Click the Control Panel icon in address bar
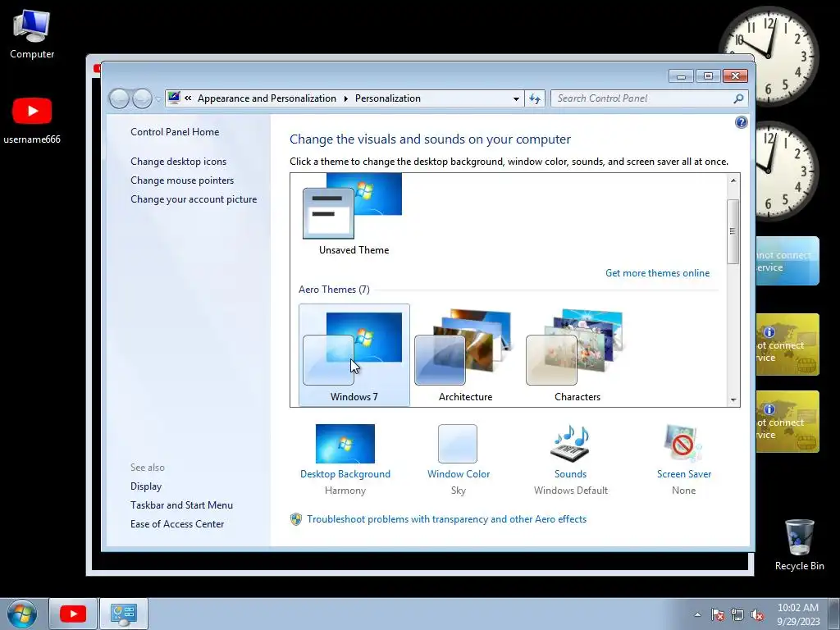 174,98
